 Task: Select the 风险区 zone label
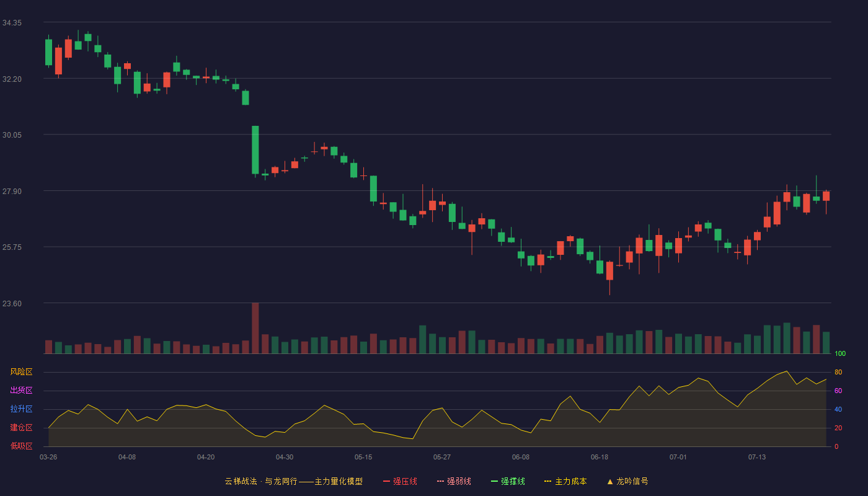click(x=21, y=372)
